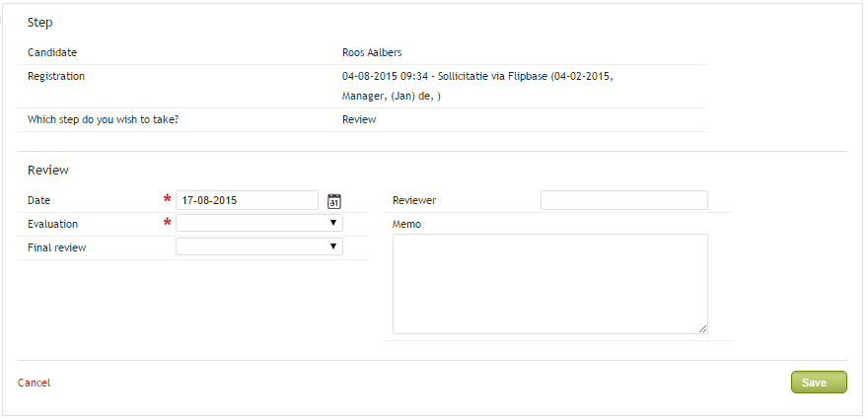Open the calendar date picker icon

pos(333,201)
